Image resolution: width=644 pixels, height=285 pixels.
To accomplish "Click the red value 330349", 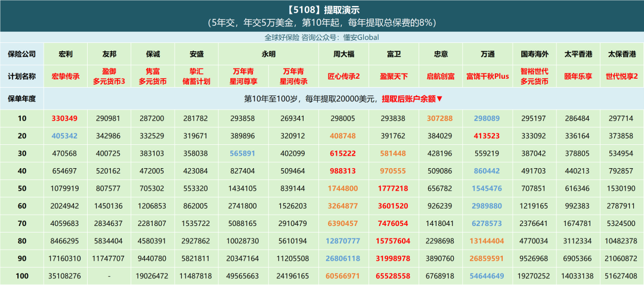I will click(66, 119).
